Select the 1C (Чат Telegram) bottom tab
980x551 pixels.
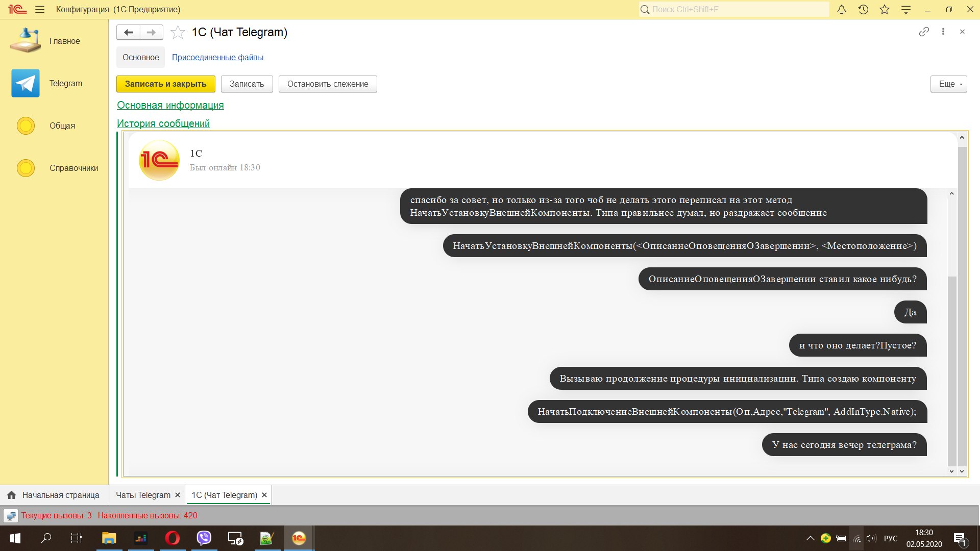[225, 495]
